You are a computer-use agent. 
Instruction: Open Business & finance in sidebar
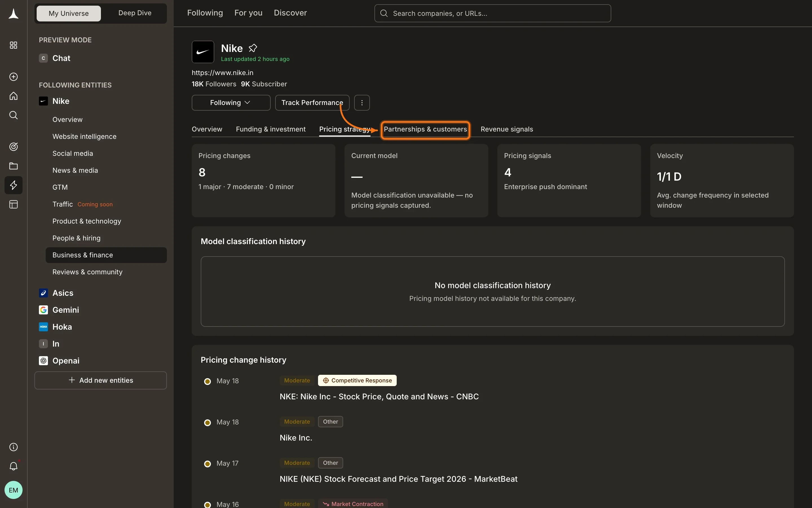[x=106, y=255]
